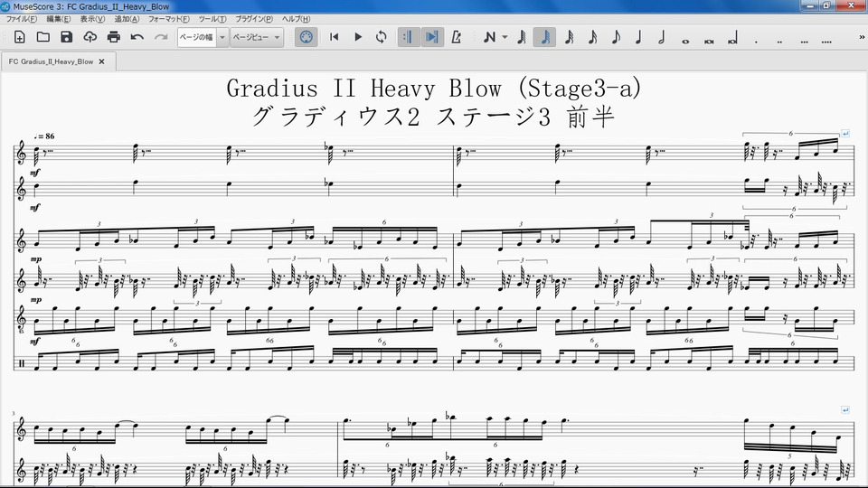Open the ファイル (File) menu
This screenshot has height=488, width=868.
point(21,19)
